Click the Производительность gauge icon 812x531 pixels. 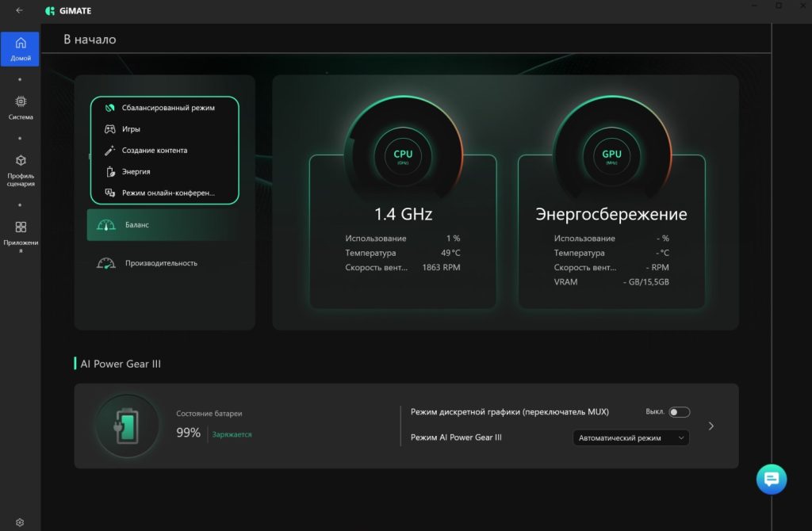click(x=106, y=263)
